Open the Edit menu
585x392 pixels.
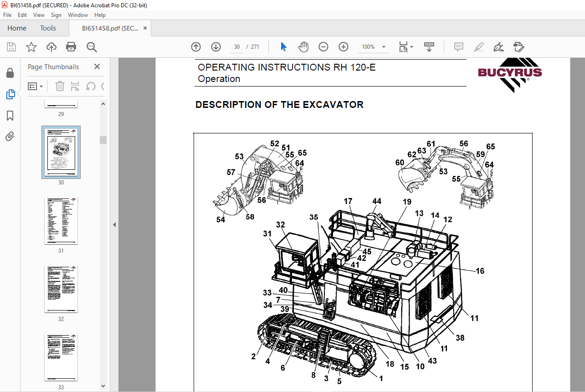pyautogui.click(x=22, y=15)
